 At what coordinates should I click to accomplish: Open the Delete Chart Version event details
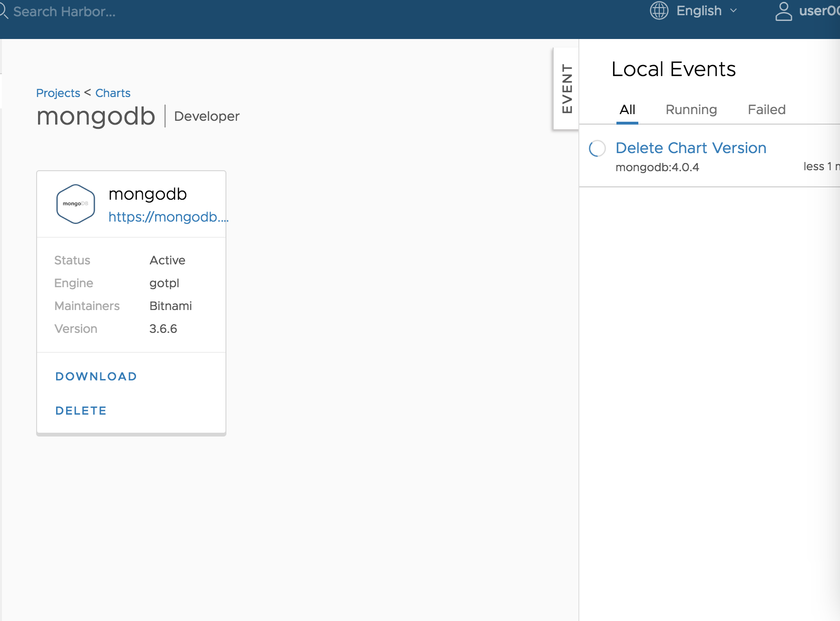click(x=691, y=148)
